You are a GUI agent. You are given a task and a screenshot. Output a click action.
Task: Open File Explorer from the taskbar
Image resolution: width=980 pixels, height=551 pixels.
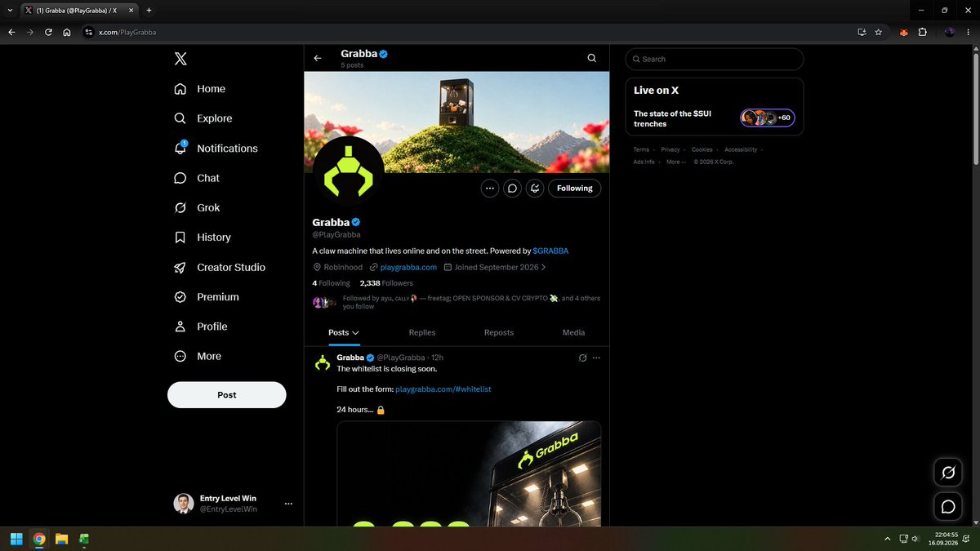point(61,539)
